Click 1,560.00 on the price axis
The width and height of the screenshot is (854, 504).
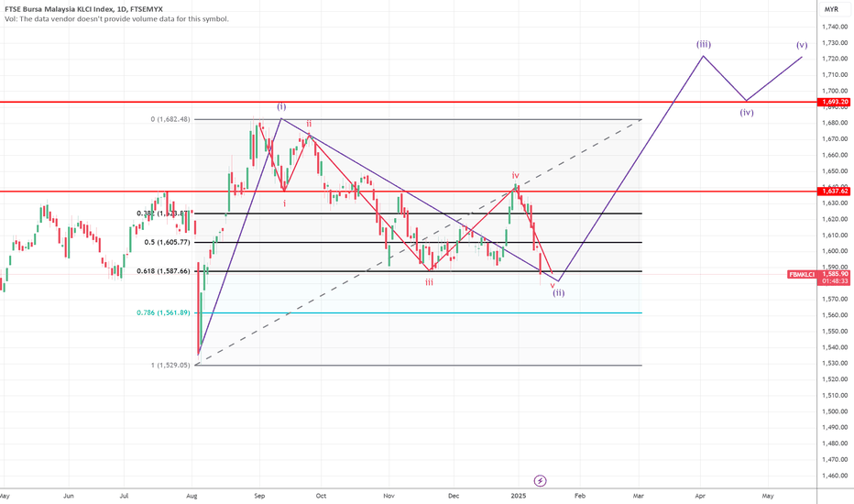pyautogui.click(x=835, y=315)
